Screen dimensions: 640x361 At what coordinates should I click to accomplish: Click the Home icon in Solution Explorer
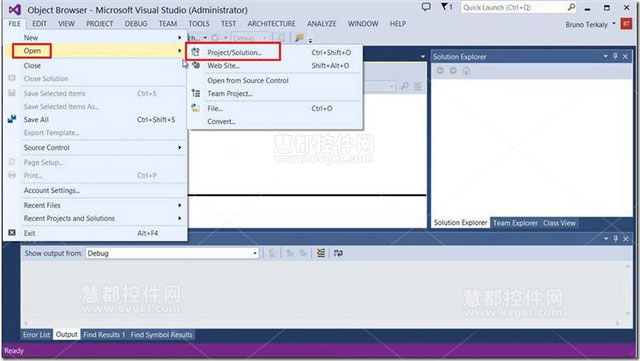[x=466, y=71]
